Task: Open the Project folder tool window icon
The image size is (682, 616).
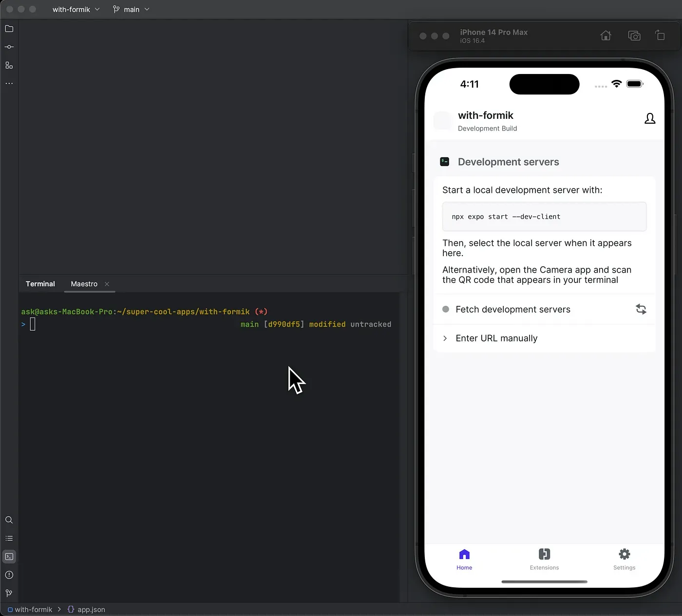Action: pos(9,29)
